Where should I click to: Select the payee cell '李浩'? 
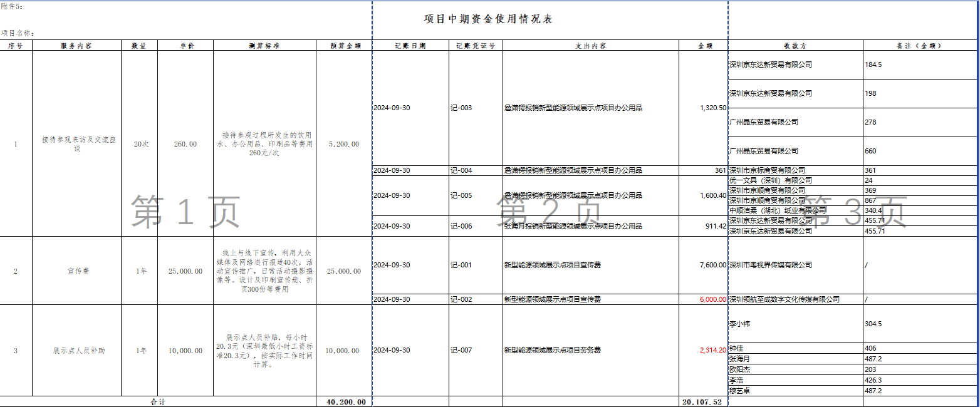coord(796,380)
